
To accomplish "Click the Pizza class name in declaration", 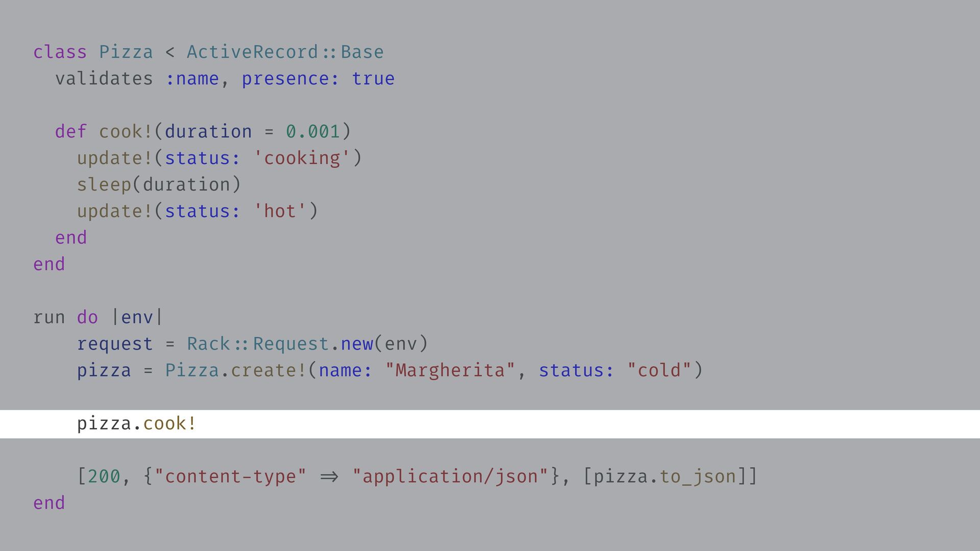I will click(x=126, y=52).
